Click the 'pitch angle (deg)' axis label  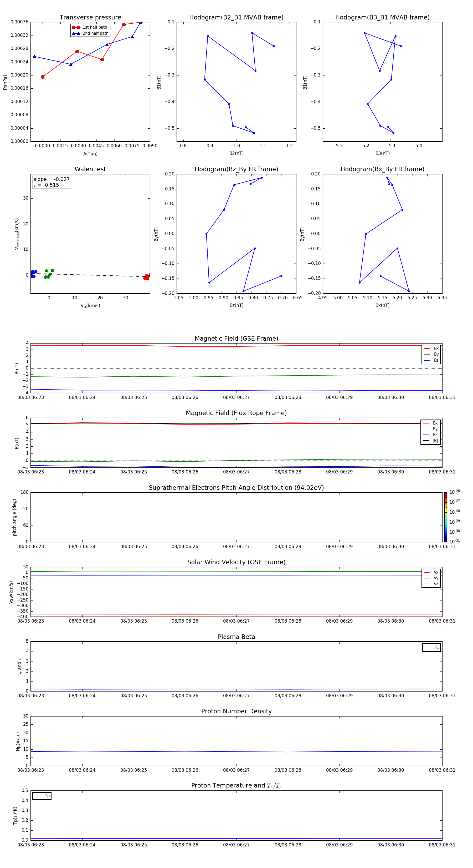[x=14, y=517]
